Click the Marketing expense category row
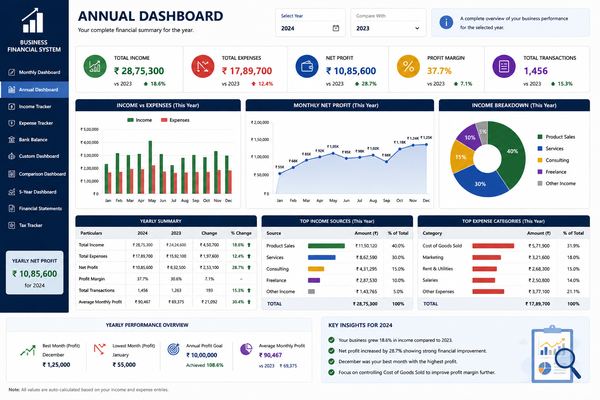Viewport: 600px width, 400px height. (504, 257)
